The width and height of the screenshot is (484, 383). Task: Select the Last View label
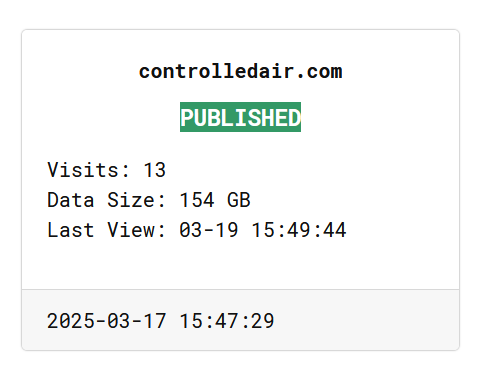106,230
